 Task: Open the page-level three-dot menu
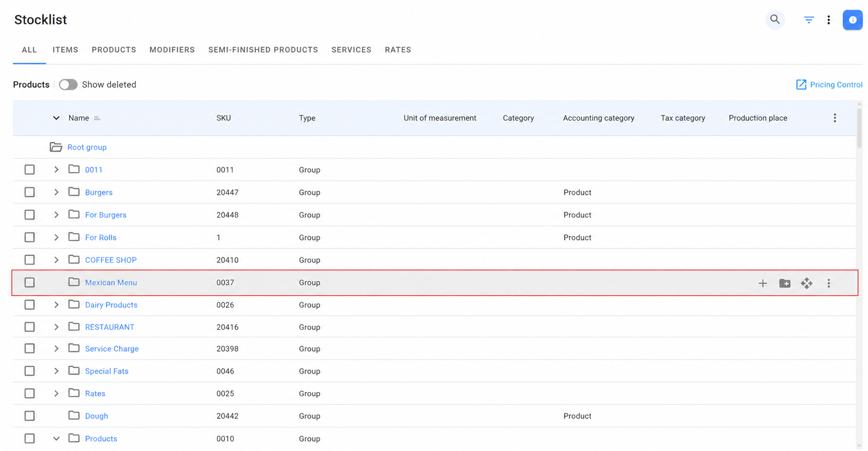point(829,20)
